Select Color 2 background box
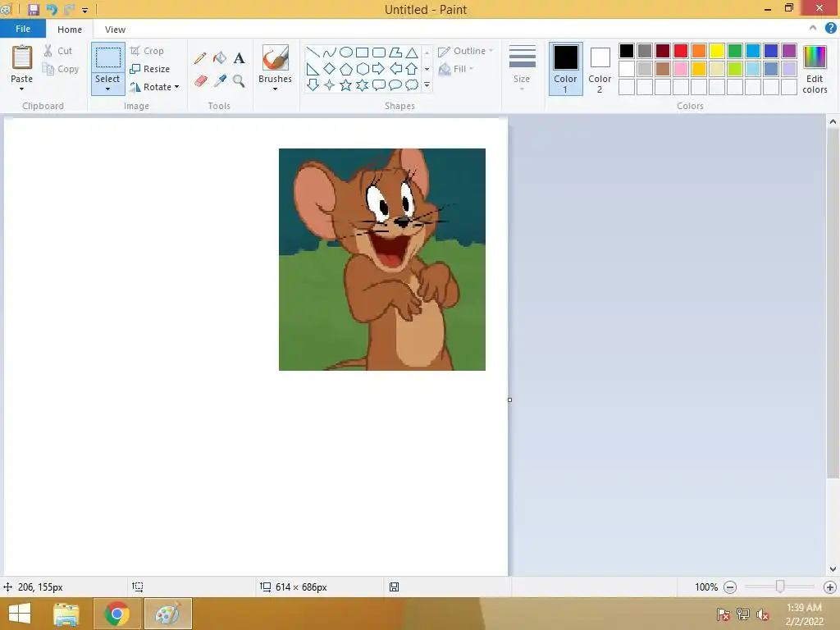 (x=600, y=69)
